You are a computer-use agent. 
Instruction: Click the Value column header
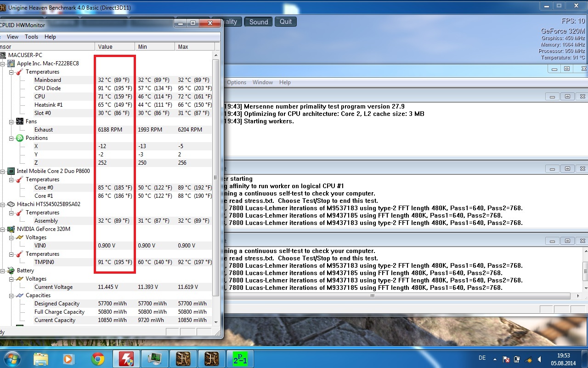[115, 46]
